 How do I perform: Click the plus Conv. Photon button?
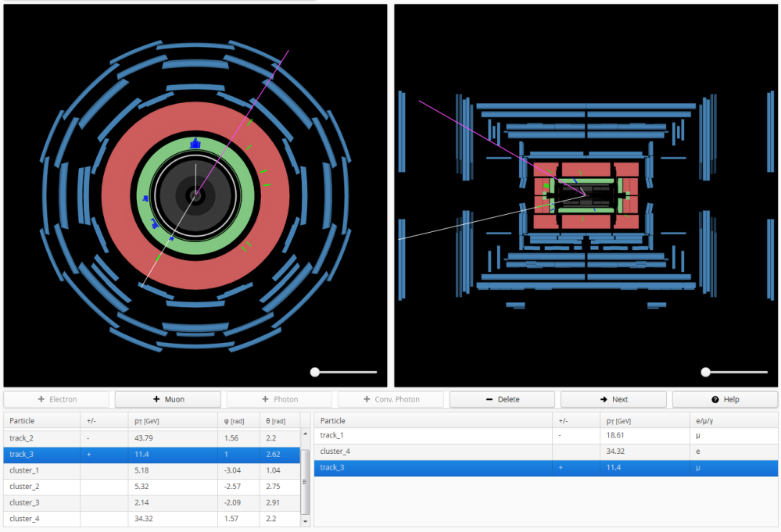click(x=391, y=399)
